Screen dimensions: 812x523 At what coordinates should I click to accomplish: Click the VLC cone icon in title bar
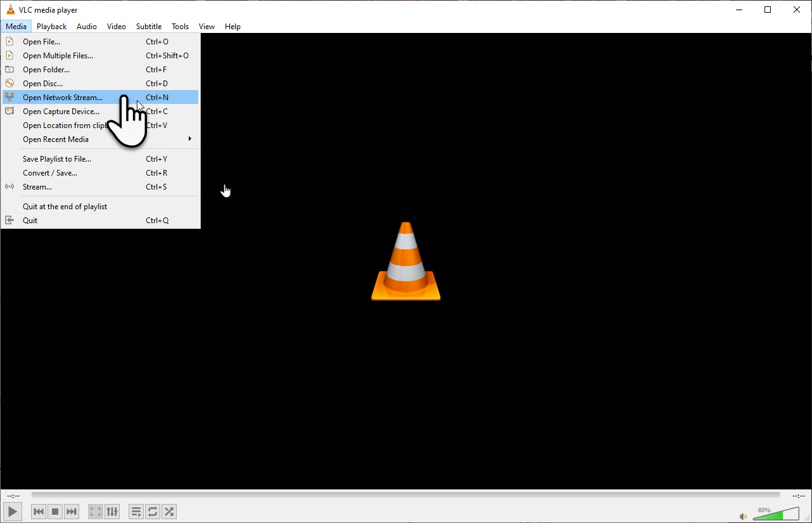pyautogui.click(x=10, y=10)
